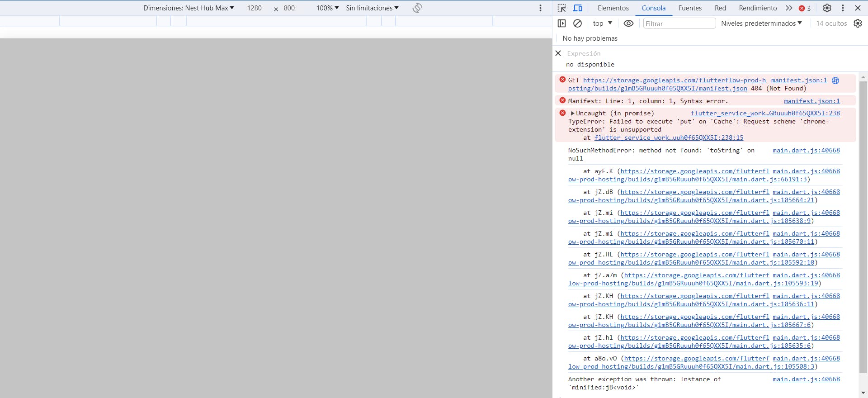Remove the live expression with X
The height and width of the screenshot is (398, 868).
(x=558, y=53)
